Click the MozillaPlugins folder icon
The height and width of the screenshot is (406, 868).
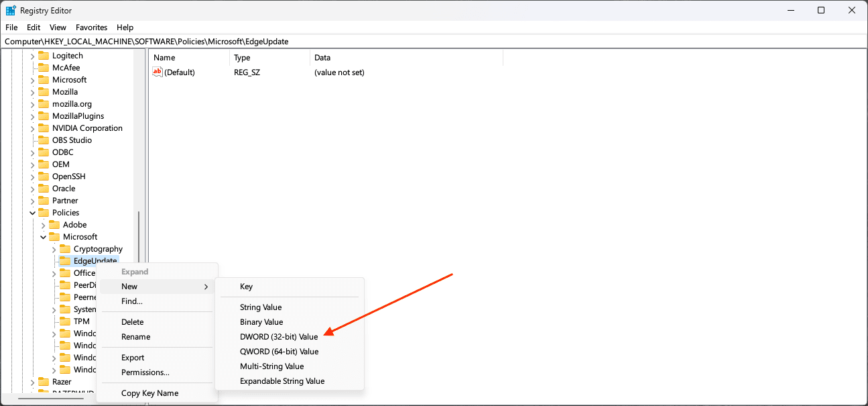tap(44, 116)
